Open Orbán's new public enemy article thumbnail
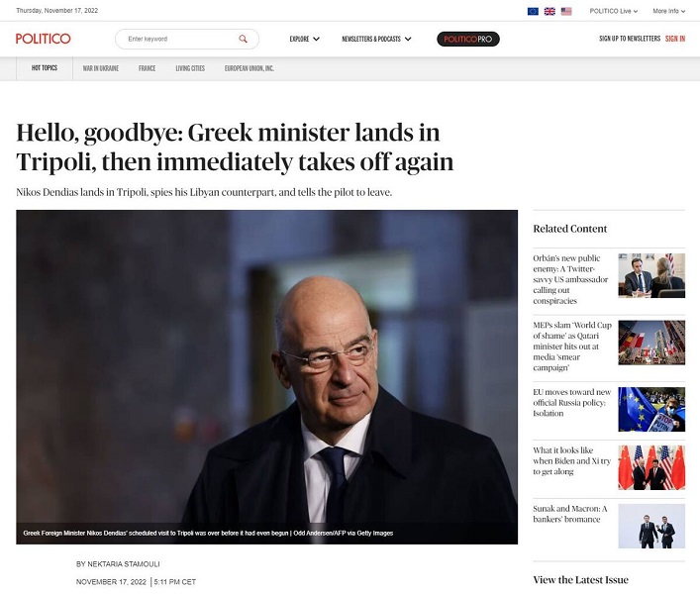The width and height of the screenshot is (700, 594). 651,275
